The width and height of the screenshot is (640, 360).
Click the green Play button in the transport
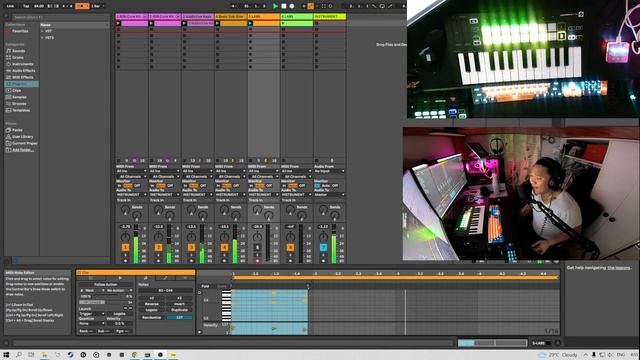coord(276,6)
